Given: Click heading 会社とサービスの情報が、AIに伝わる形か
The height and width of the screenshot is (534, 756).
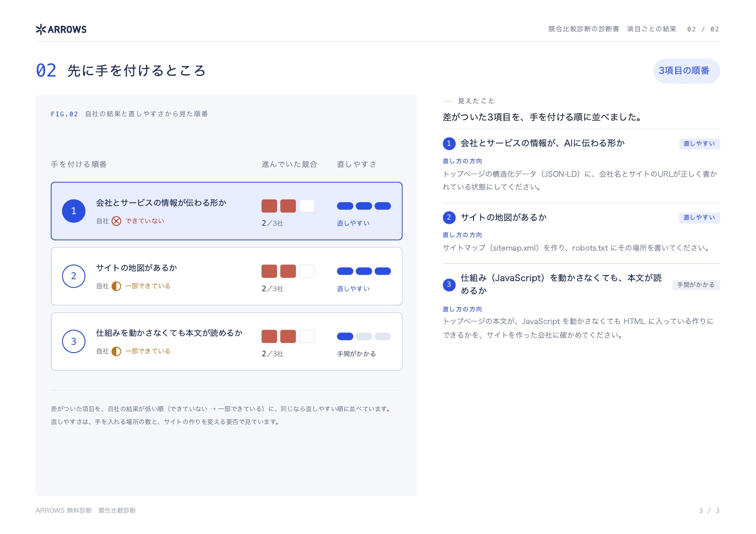Looking at the screenshot, I should coord(543,143).
